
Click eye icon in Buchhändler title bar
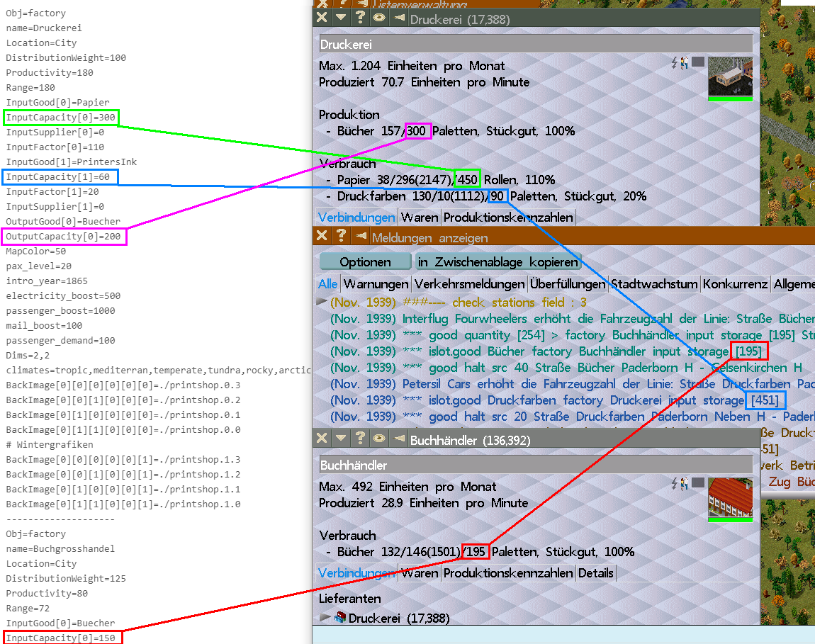[379, 440]
